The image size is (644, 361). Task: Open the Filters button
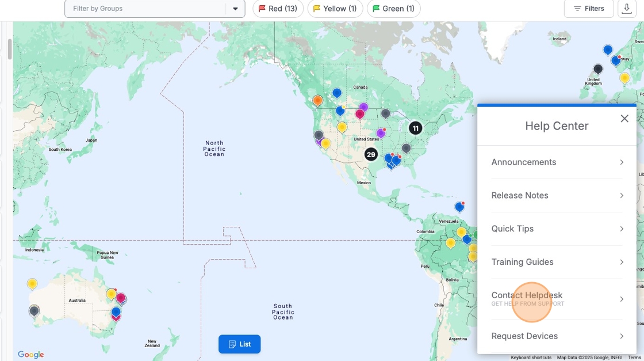click(589, 9)
